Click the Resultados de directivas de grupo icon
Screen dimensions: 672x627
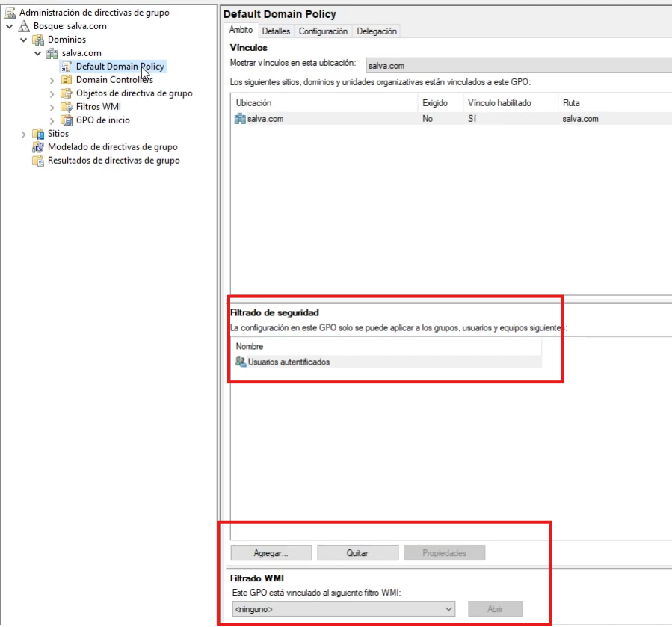pyautogui.click(x=37, y=161)
